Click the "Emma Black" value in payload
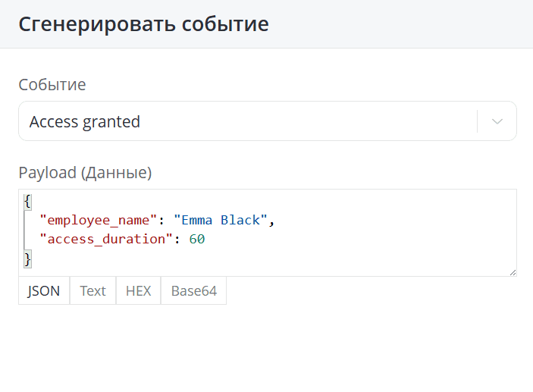533x392 pixels. [221, 221]
